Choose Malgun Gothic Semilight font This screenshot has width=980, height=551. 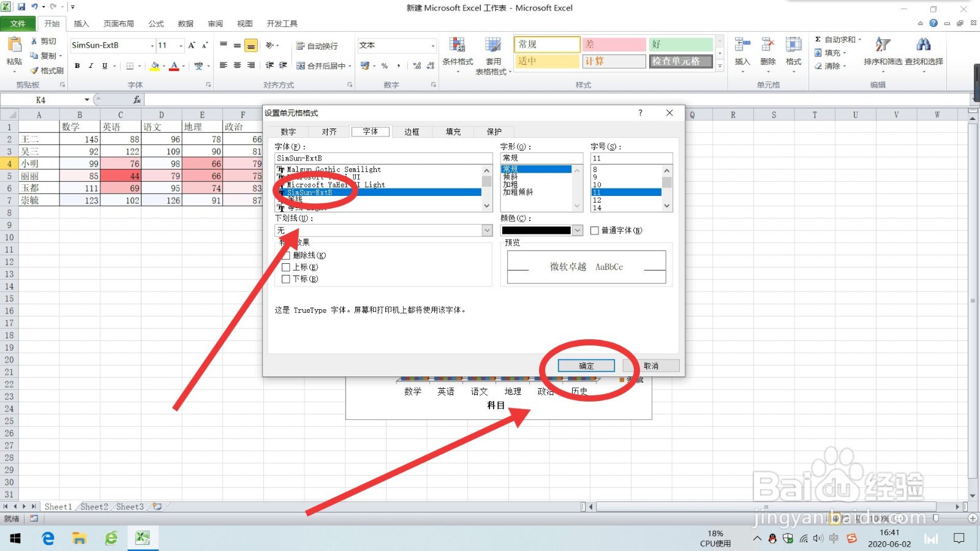click(334, 170)
